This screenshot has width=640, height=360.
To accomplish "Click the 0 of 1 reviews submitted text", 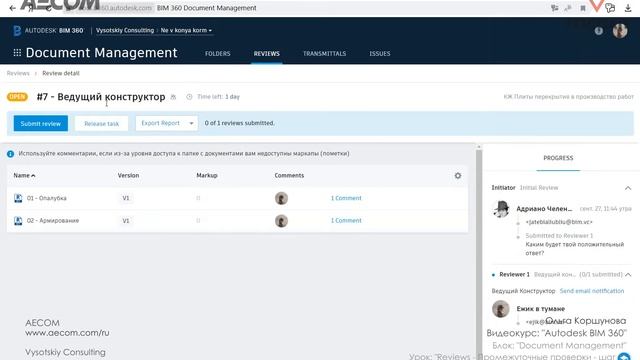I will (x=240, y=123).
